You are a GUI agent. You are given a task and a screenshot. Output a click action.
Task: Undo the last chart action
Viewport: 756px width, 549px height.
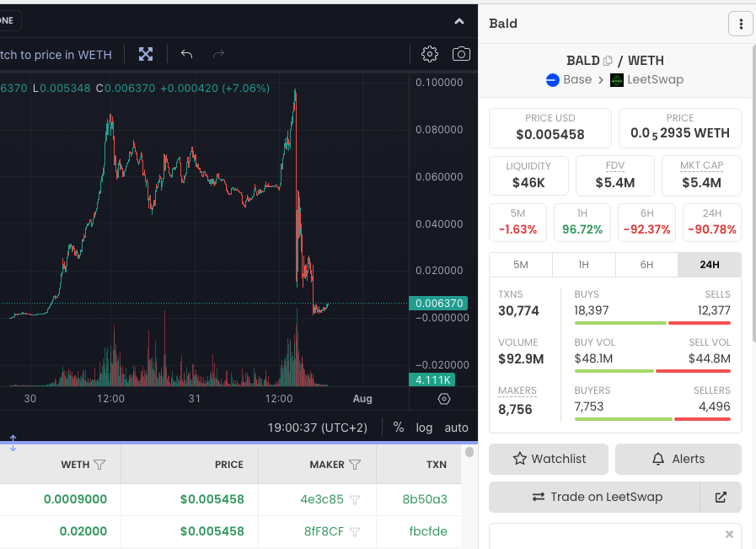pyautogui.click(x=186, y=54)
